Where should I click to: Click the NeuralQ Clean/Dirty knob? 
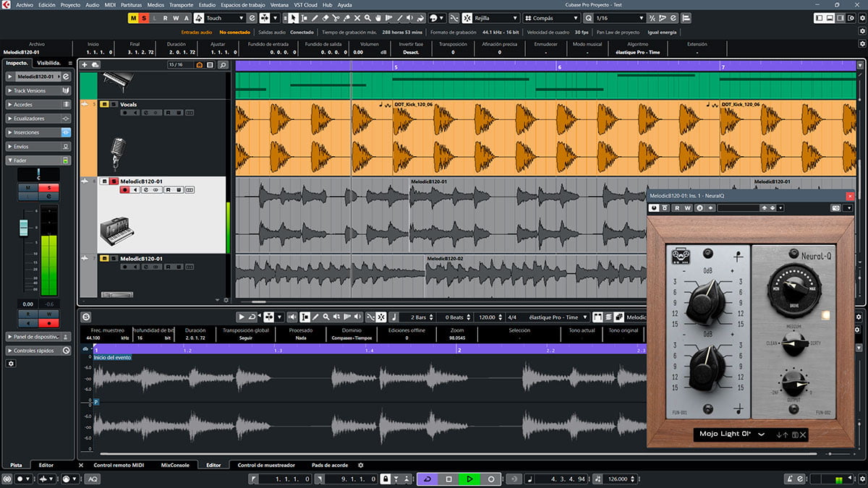[794, 345]
